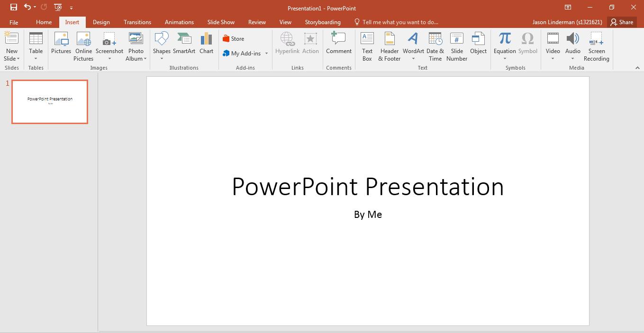Screen dimensions: 644x333
Task: Open the Header & Footer dialog
Action: tap(389, 46)
